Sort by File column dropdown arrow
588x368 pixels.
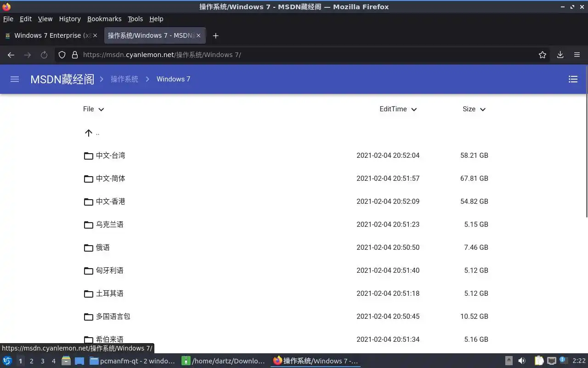[x=102, y=109]
